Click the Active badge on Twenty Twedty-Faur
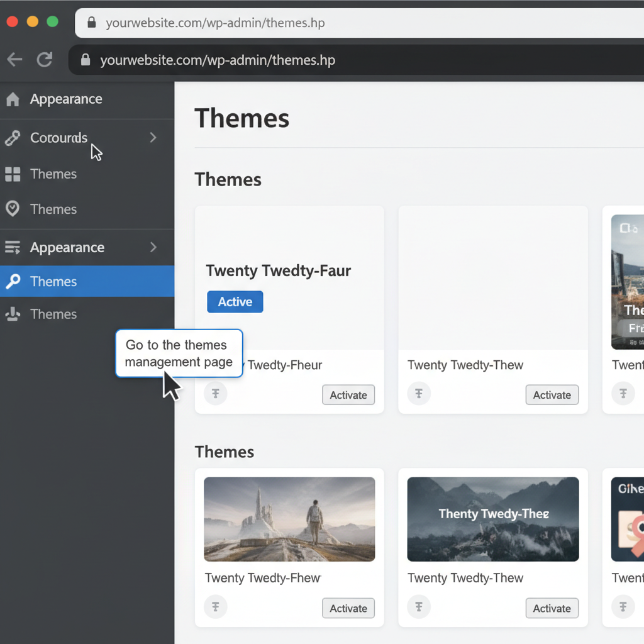 click(x=235, y=302)
